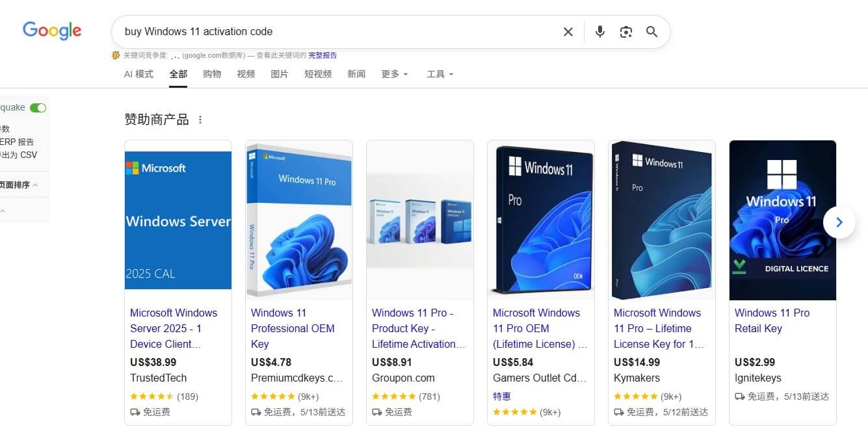The image size is (868, 442).
Task: Open image search with camera lens icon
Action: point(626,32)
